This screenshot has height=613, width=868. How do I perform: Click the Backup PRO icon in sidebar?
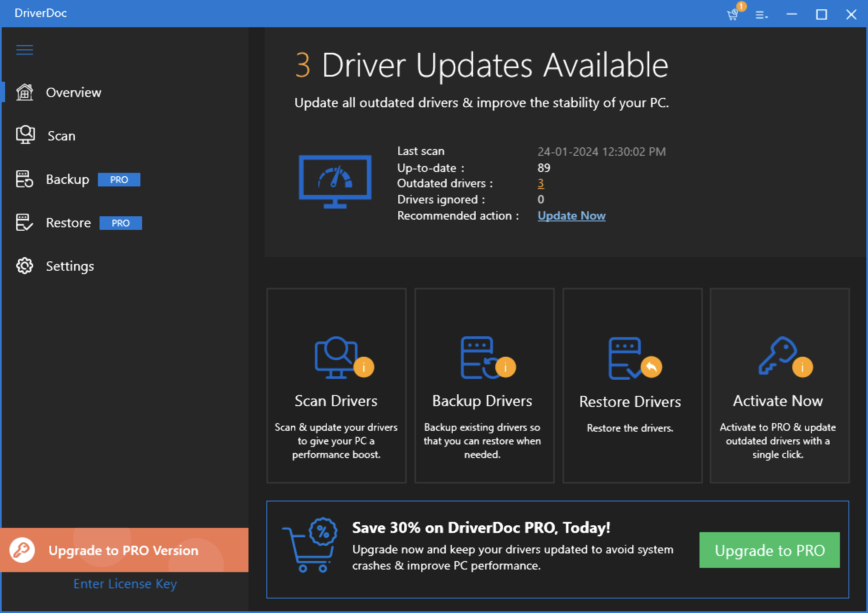point(25,178)
